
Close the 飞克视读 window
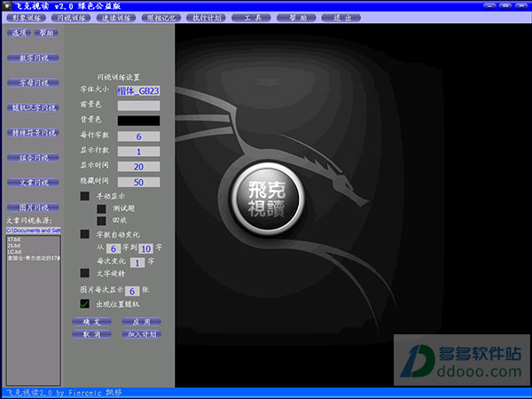point(521,5)
